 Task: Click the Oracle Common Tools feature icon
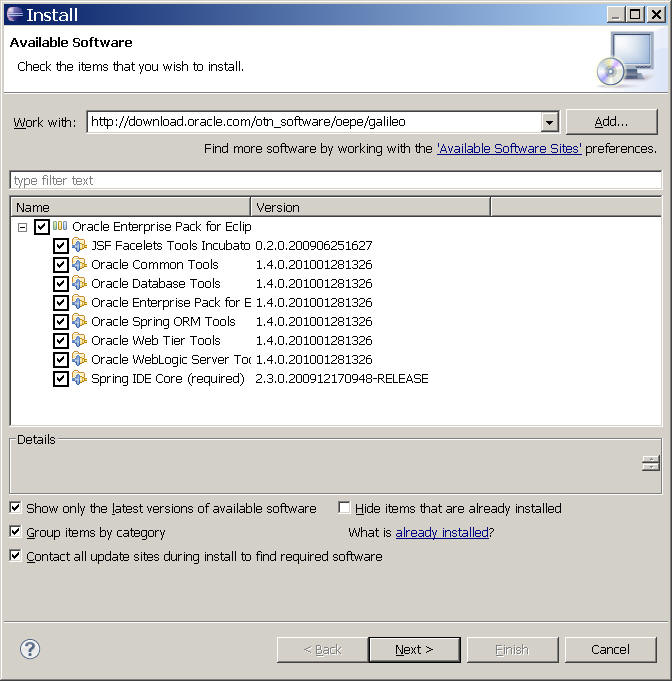click(x=79, y=264)
